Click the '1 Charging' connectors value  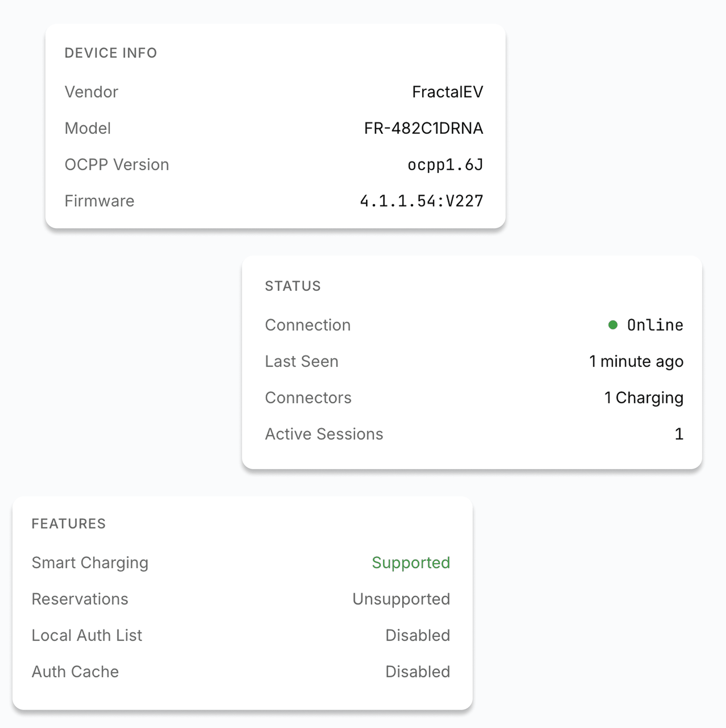[643, 398]
